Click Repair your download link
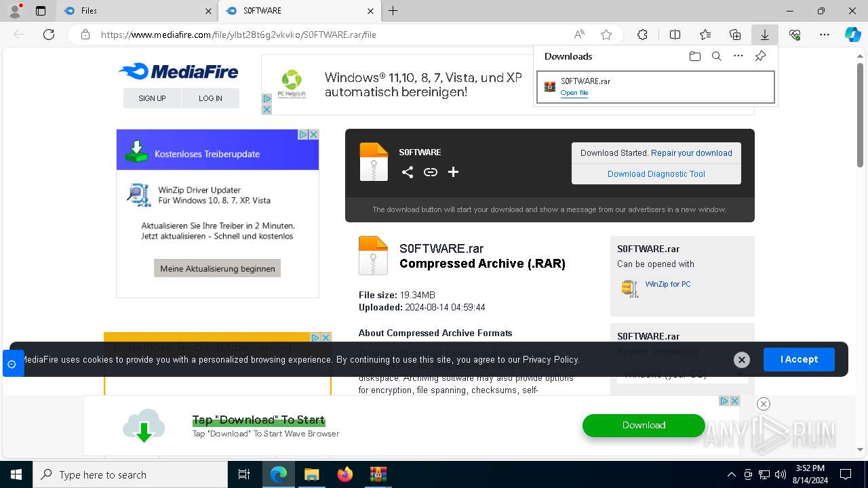The width and height of the screenshot is (868, 488). point(692,153)
